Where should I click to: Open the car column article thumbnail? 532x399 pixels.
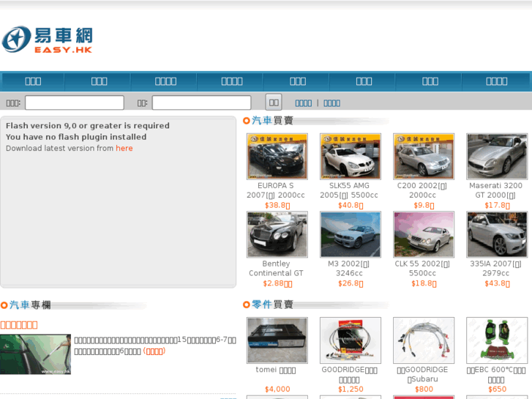tap(35, 354)
